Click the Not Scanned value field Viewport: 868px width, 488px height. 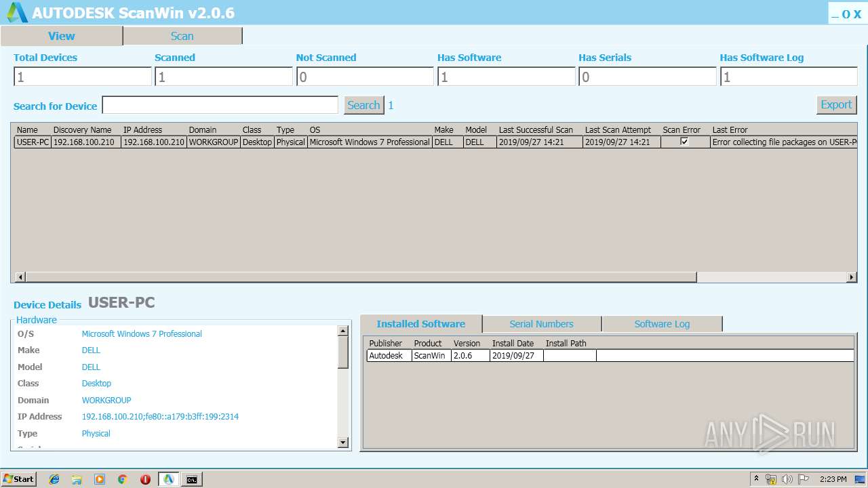365,77
